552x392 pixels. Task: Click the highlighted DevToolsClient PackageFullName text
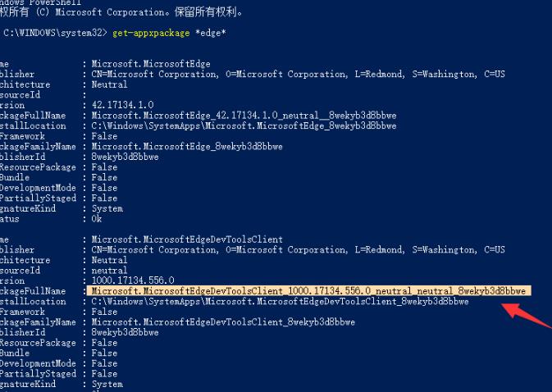pos(308,291)
